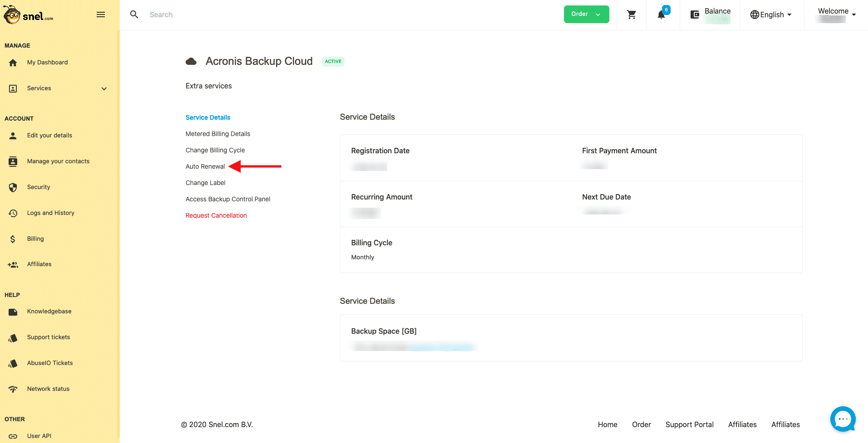Screen dimensions: 868x443
Task: Click the Knowledgebase folder icon
Action: 13,312
